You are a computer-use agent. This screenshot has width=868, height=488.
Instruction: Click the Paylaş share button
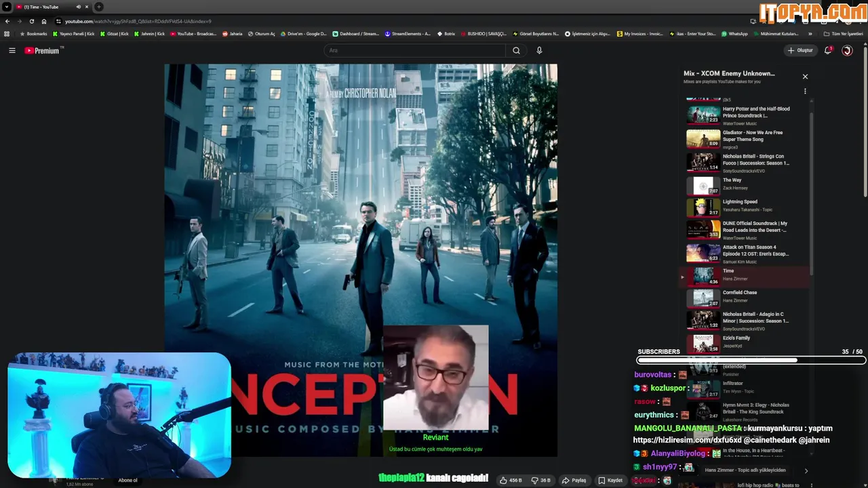pos(574,480)
